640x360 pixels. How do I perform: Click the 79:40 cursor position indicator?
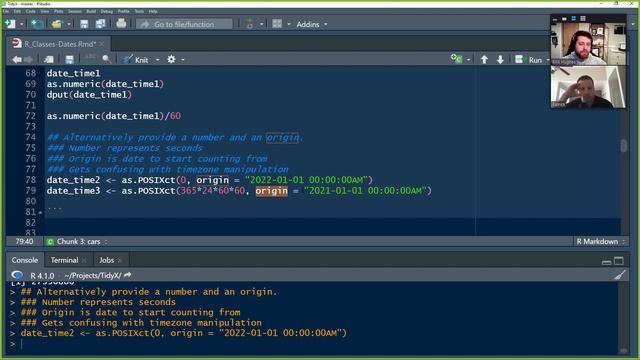coord(24,242)
